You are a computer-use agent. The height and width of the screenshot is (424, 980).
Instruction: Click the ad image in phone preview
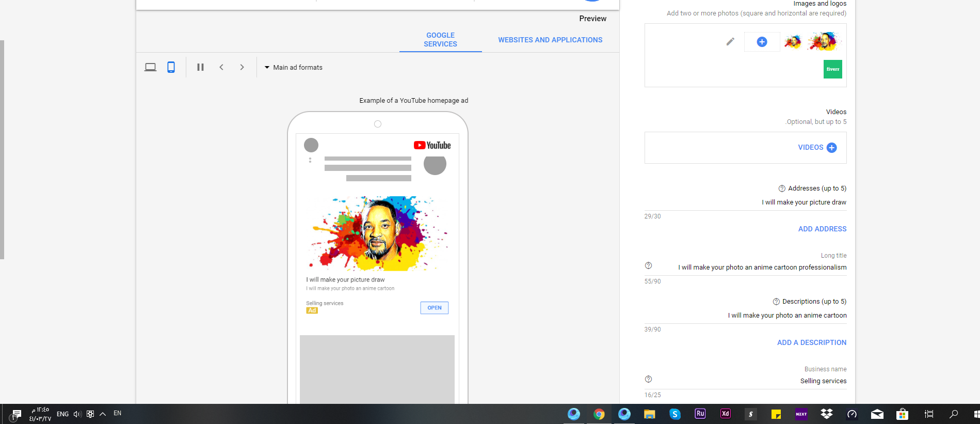tap(377, 233)
